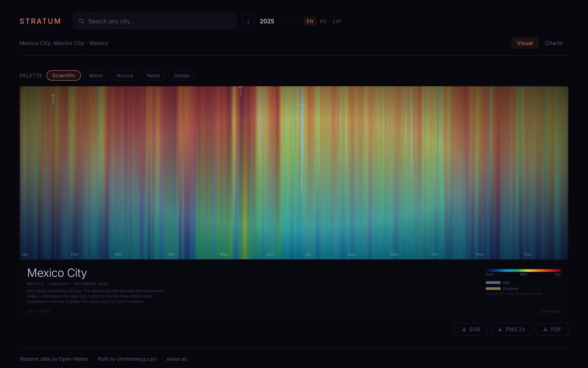Open the Charts tab
The width and height of the screenshot is (588, 368).
554,43
